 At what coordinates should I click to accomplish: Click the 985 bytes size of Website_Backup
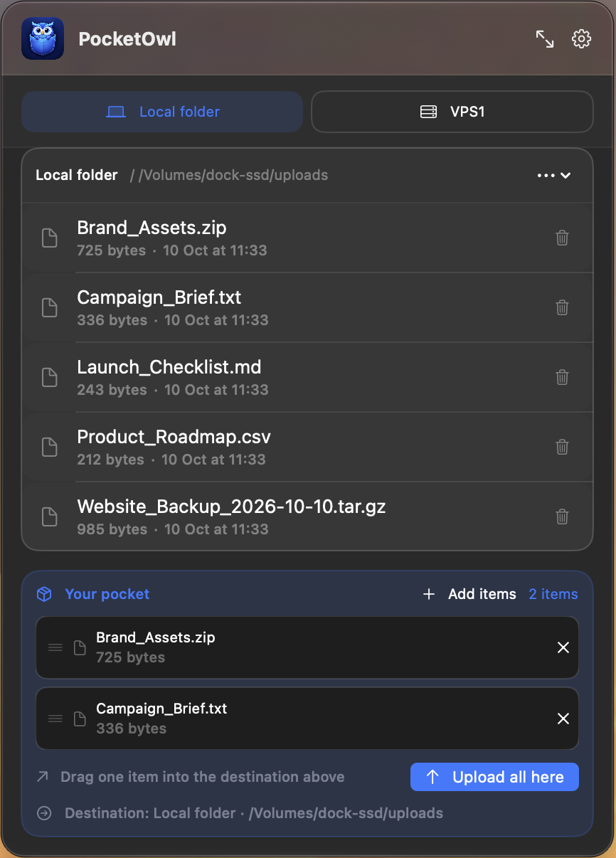coord(112,529)
